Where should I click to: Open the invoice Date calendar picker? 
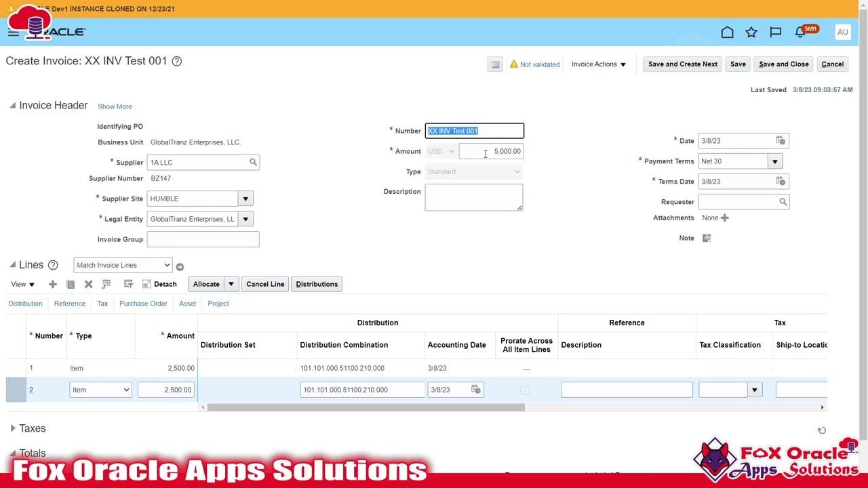(x=781, y=140)
